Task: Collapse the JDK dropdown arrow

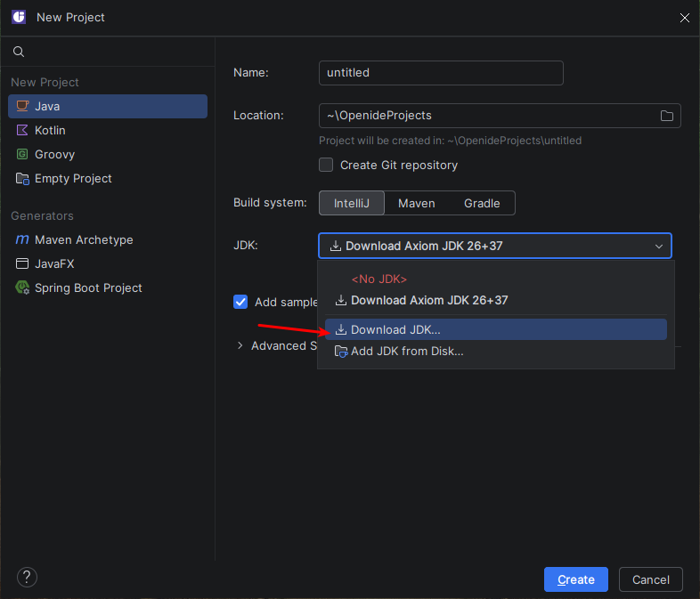Action: pyautogui.click(x=658, y=247)
